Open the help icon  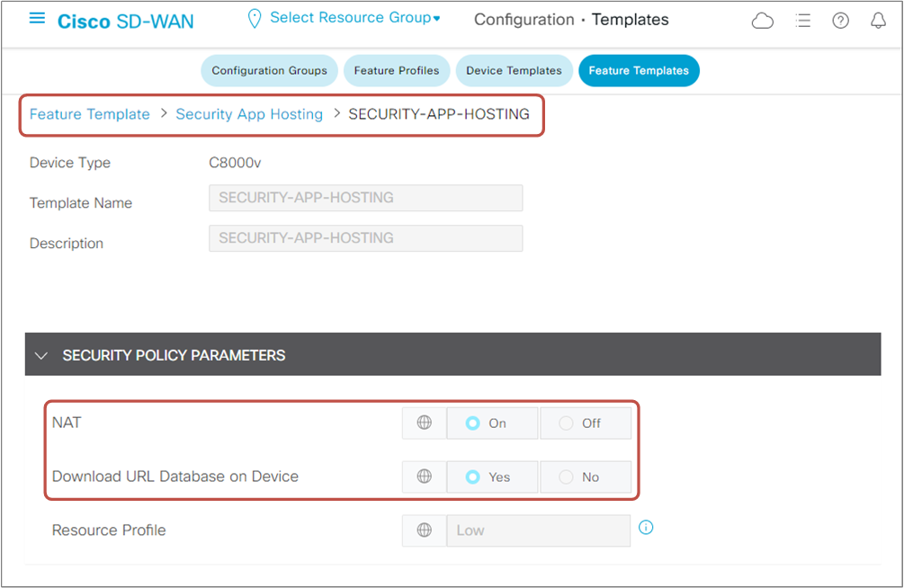[840, 20]
